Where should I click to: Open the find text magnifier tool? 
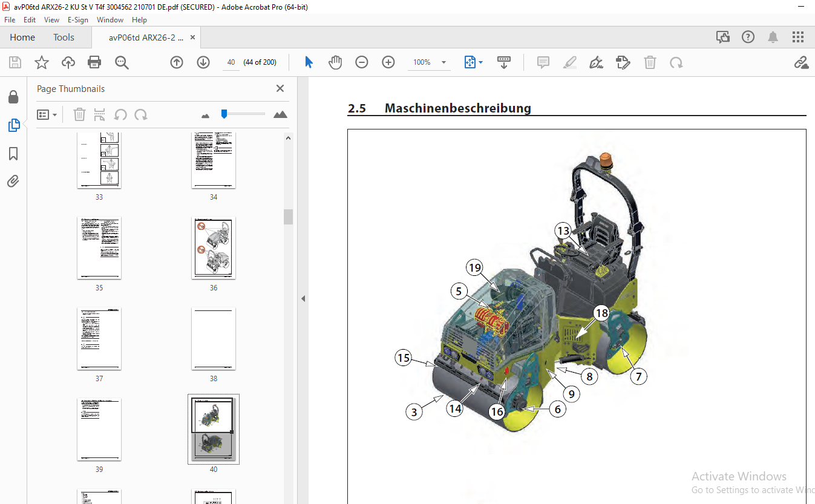tap(122, 62)
